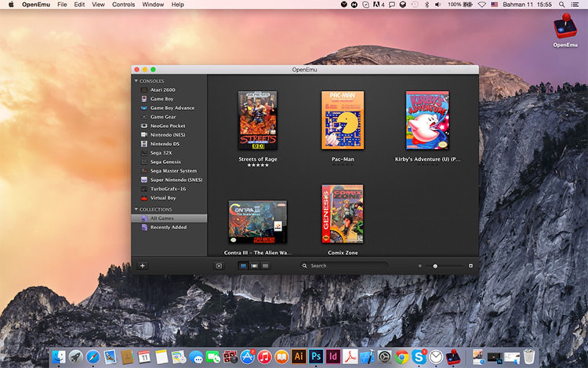Open Photoshop from the dock

tap(316, 357)
